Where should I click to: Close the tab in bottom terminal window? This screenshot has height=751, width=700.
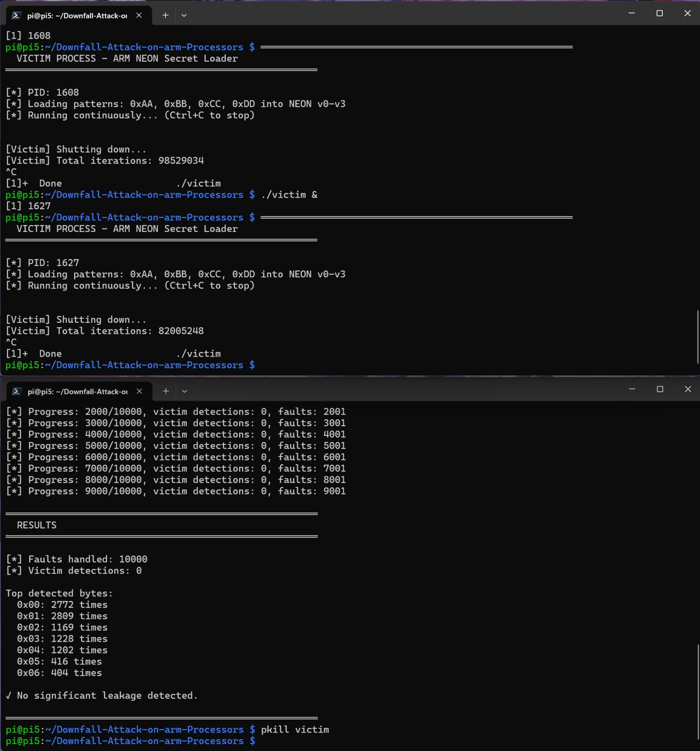pyautogui.click(x=139, y=391)
